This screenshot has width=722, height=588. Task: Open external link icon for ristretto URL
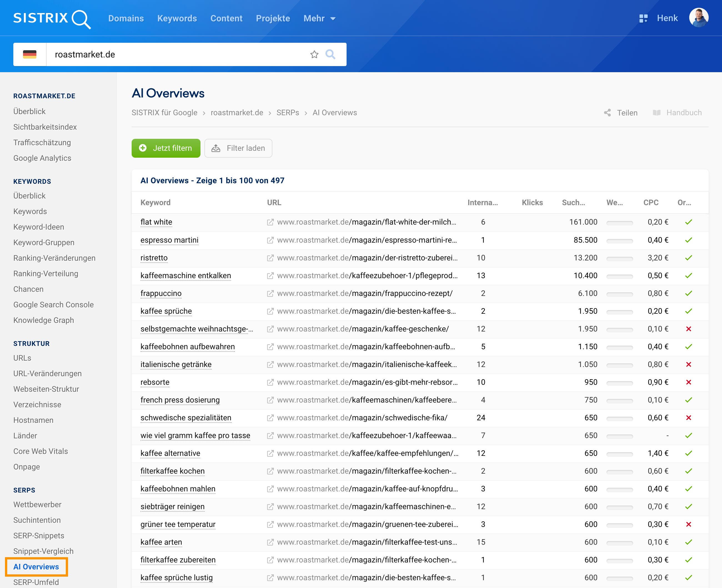(270, 258)
